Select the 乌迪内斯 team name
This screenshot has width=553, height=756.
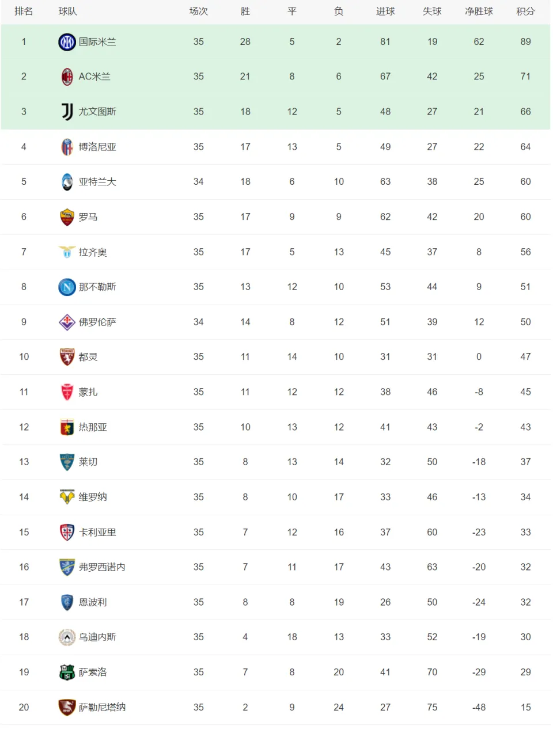pyautogui.click(x=97, y=637)
